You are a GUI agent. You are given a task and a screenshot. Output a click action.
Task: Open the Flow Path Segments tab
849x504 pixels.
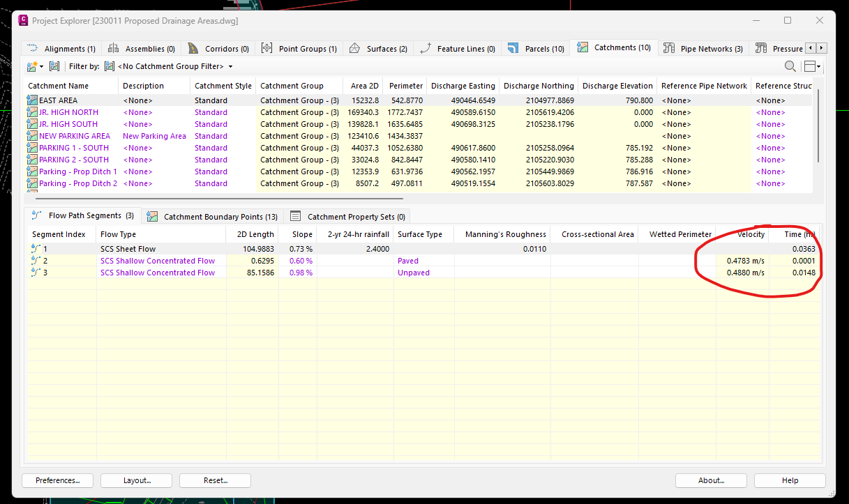click(x=84, y=215)
